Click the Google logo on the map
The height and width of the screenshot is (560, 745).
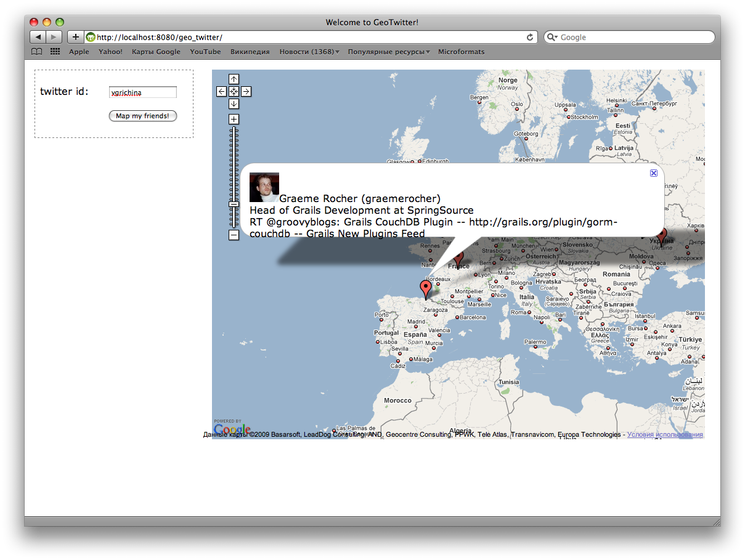tap(232, 429)
